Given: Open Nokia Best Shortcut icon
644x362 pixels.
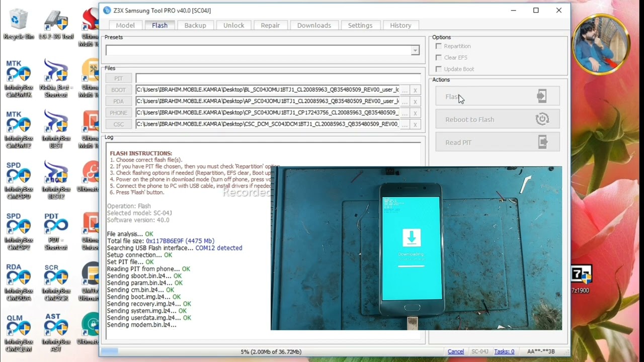Looking at the screenshot, I should (56, 78).
